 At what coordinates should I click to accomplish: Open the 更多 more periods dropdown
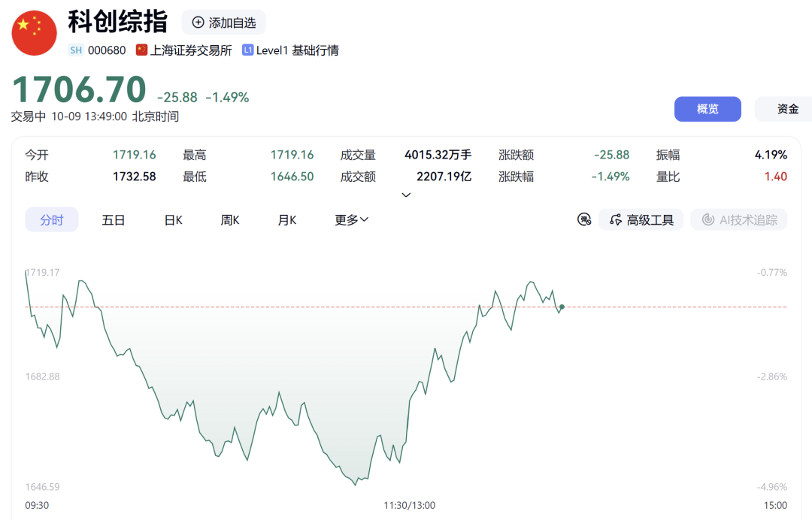[x=352, y=220]
